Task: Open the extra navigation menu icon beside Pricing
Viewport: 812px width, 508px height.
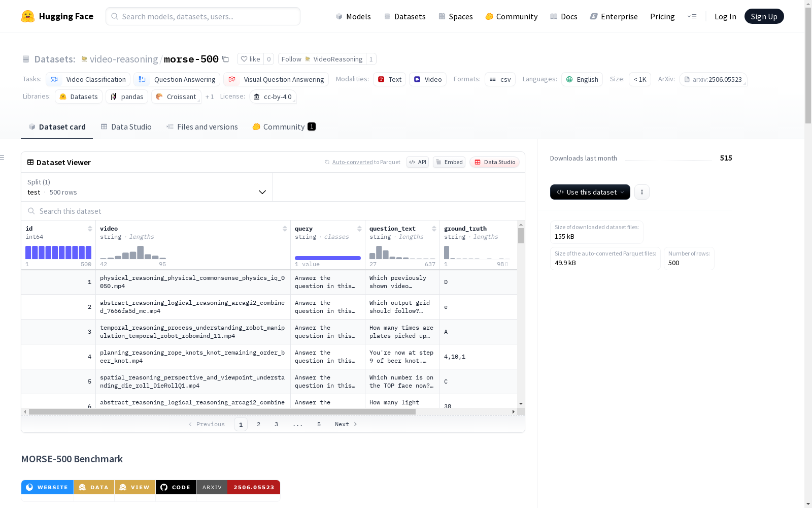Action: [692, 16]
